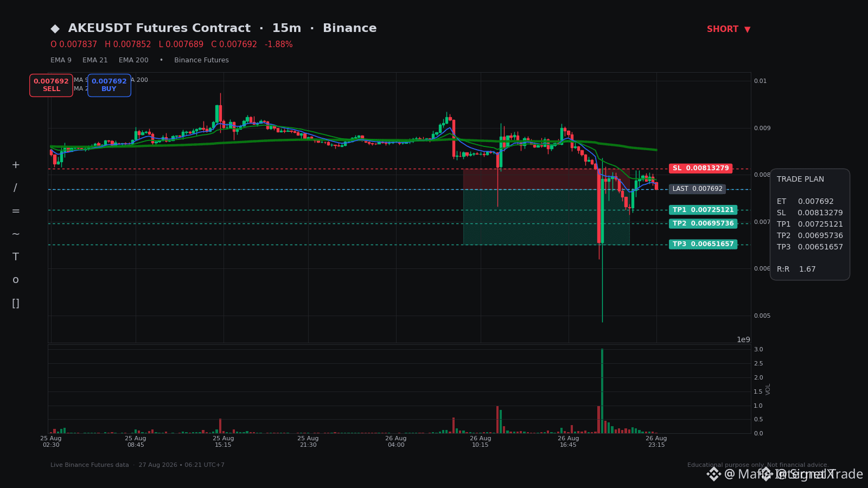Select the "[]" rectangle drawing tool
Screen dimensions: 868x488
point(16,303)
